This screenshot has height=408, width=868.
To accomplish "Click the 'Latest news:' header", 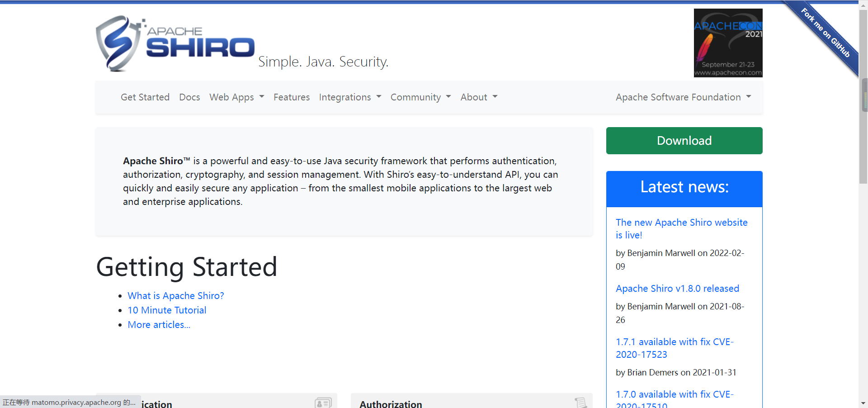I will click(684, 187).
